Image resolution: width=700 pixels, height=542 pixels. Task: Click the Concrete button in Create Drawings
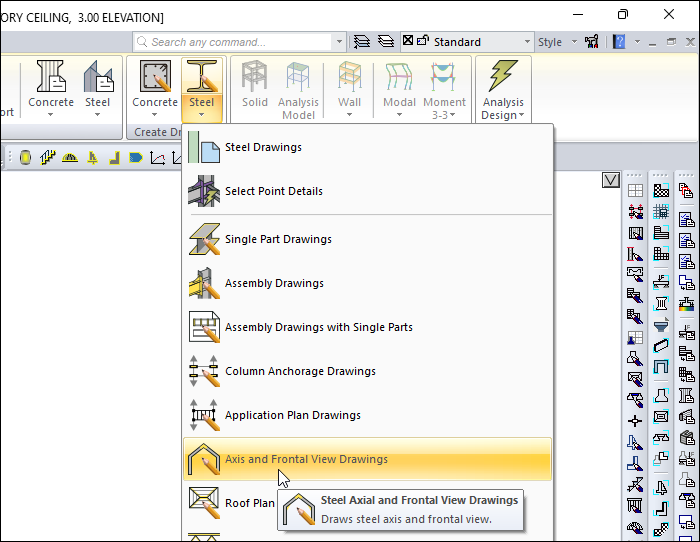155,87
